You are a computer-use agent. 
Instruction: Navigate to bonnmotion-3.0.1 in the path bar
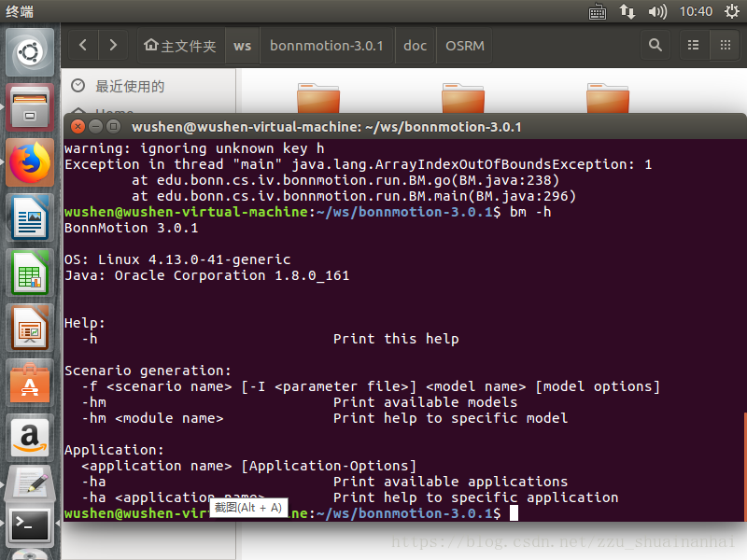pyautogui.click(x=327, y=45)
